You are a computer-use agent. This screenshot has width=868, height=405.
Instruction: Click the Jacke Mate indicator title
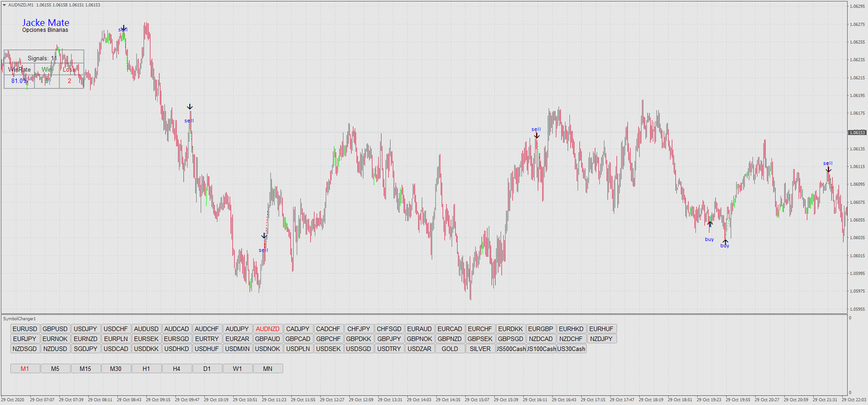pos(46,23)
